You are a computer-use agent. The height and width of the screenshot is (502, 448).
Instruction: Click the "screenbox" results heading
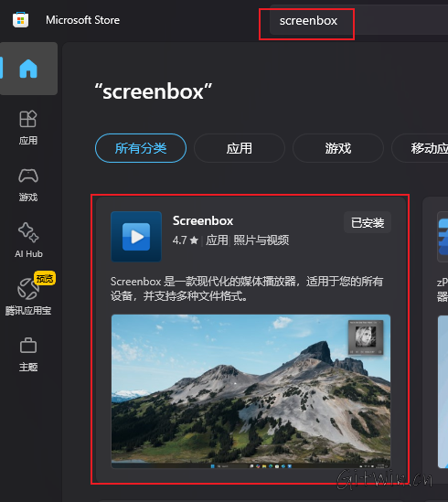click(154, 91)
